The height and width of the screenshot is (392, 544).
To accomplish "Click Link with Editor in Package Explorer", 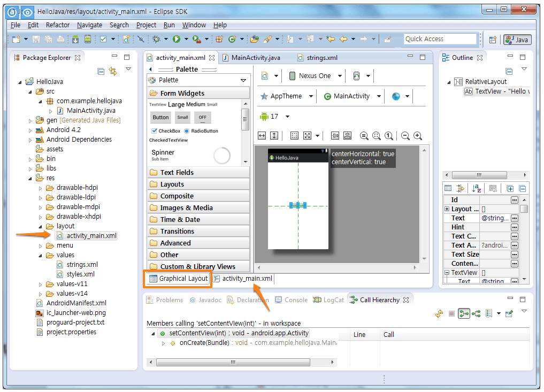I will (113, 72).
